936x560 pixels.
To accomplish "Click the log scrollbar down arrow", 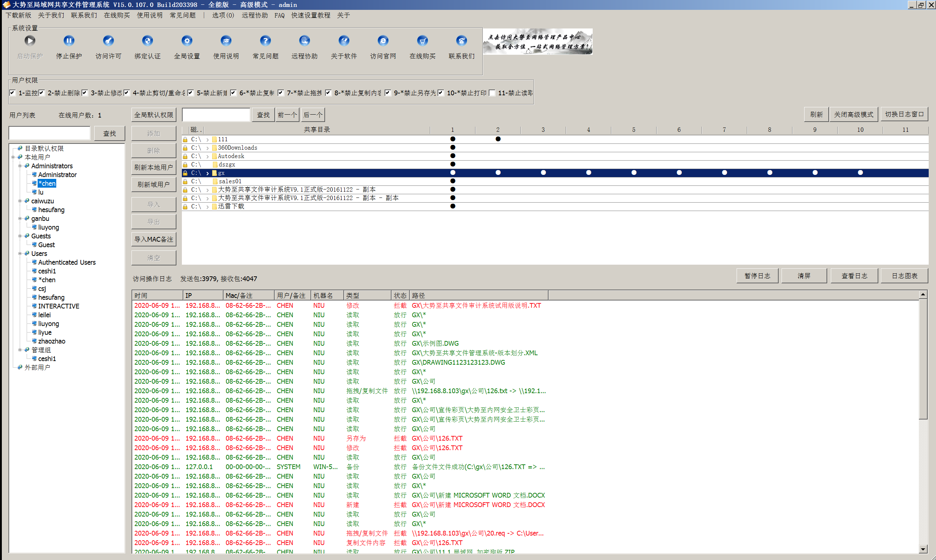I will 923,549.
